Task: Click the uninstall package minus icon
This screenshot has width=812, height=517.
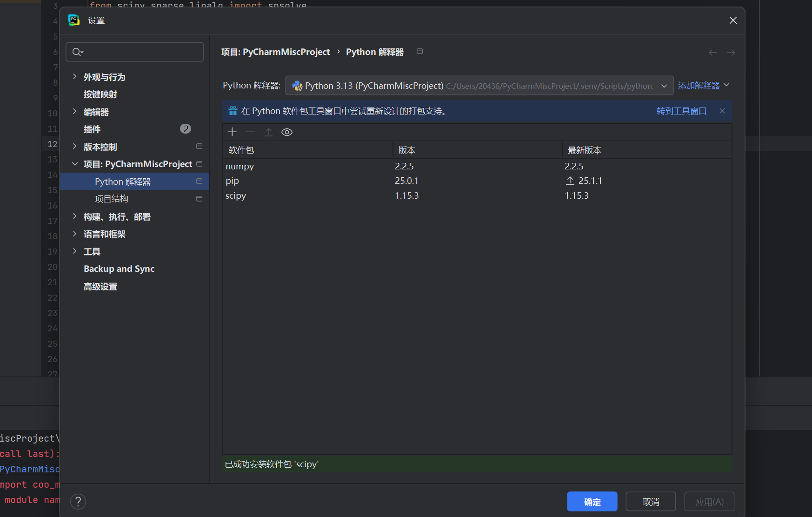Action: pos(250,132)
